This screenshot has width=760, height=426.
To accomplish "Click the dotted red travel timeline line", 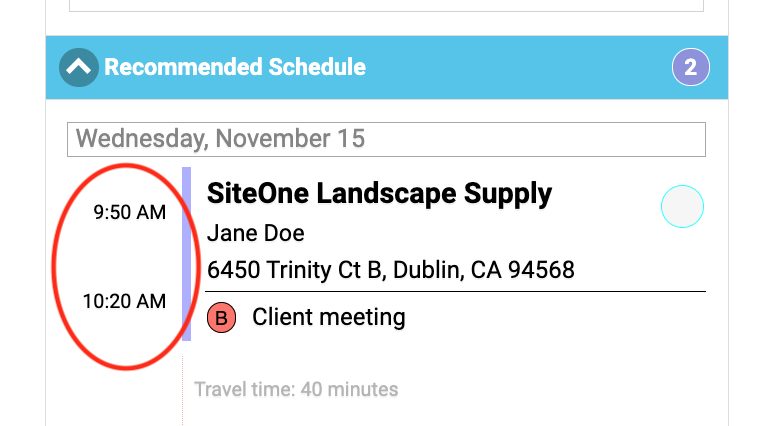I will click(183, 391).
